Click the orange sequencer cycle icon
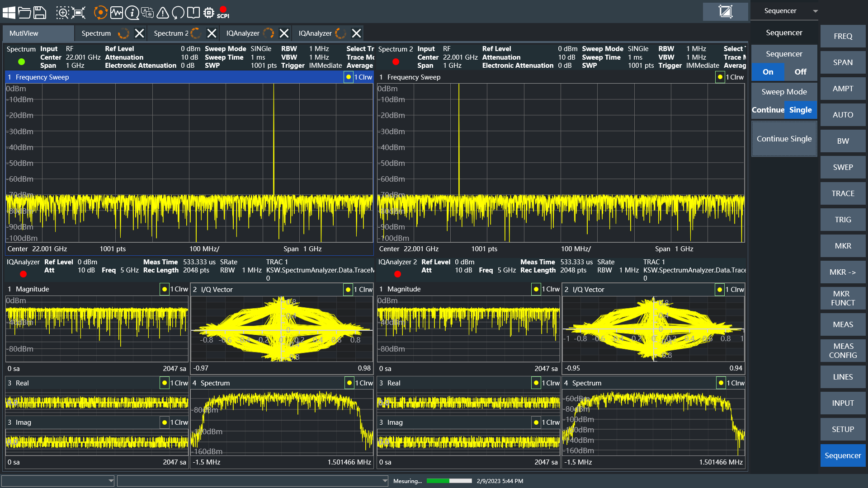This screenshot has height=488, width=868. coord(100,12)
